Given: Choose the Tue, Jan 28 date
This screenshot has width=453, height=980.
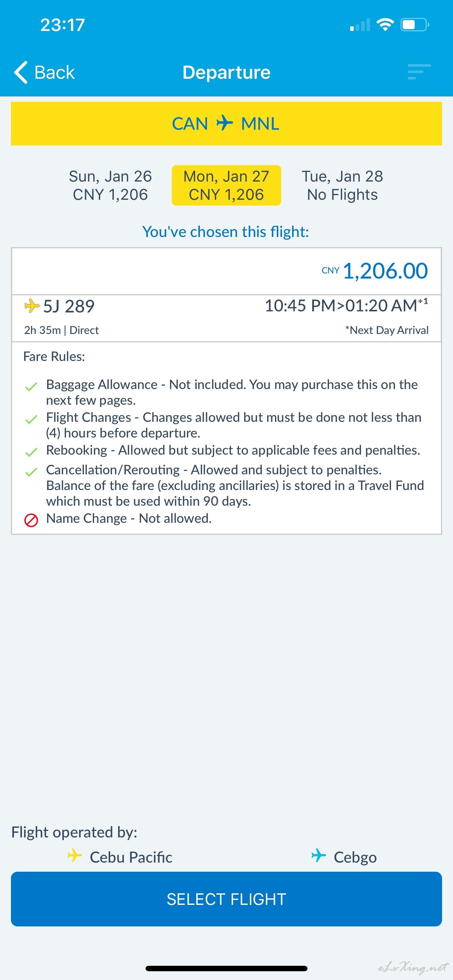Looking at the screenshot, I should 342,185.
